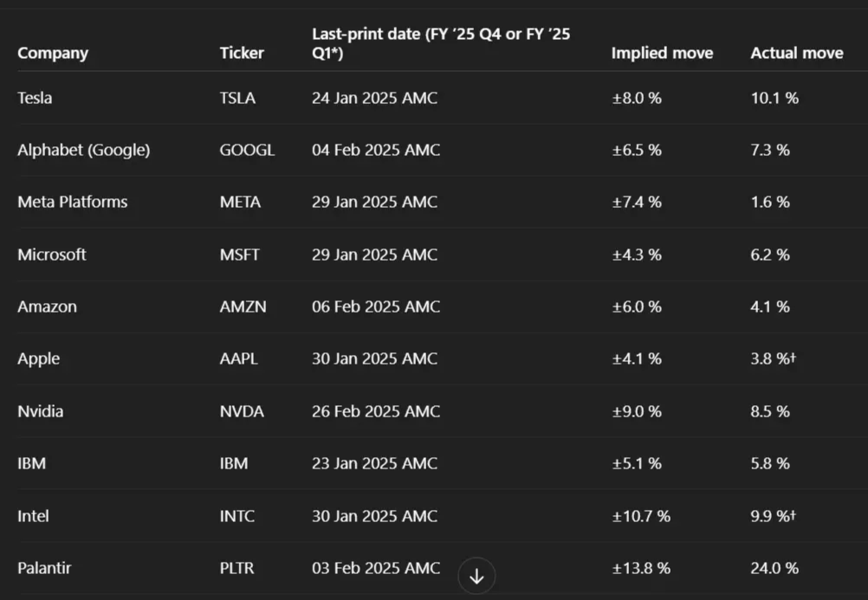
Task: Select the Intel company cell
Action: [x=33, y=516]
